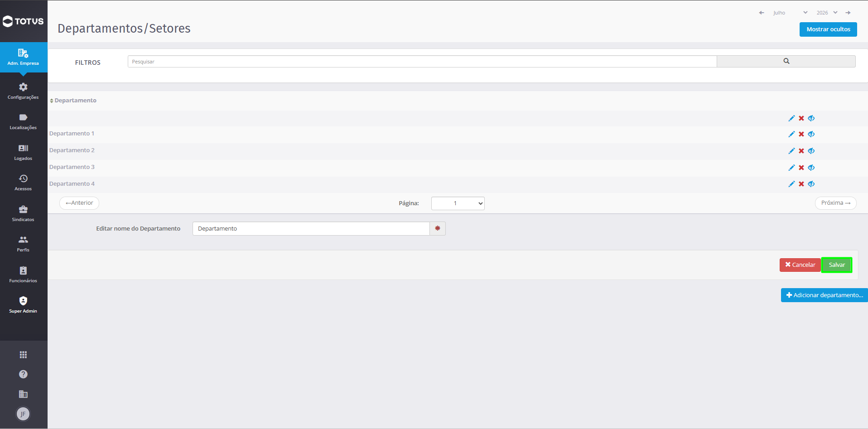
Task: Select the Departamento 4 row text
Action: (72, 184)
